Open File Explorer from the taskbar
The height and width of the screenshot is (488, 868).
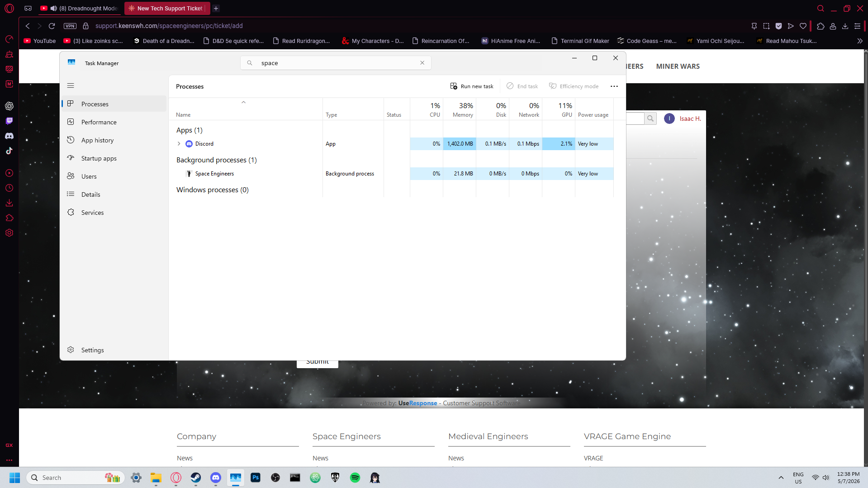[156, 478]
